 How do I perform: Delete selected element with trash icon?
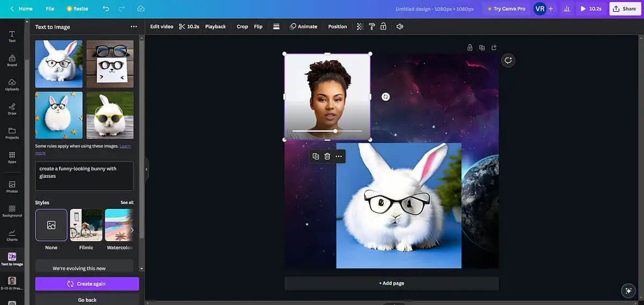pos(327,156)
